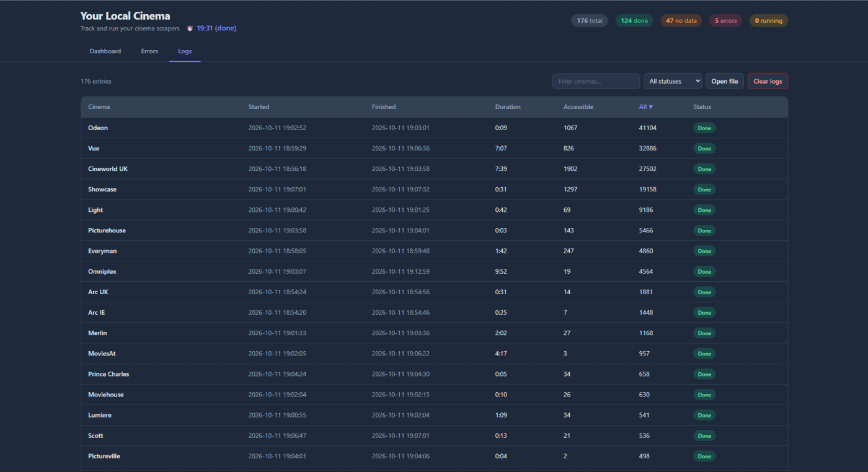Click the 124 done badge

(634, 20)
